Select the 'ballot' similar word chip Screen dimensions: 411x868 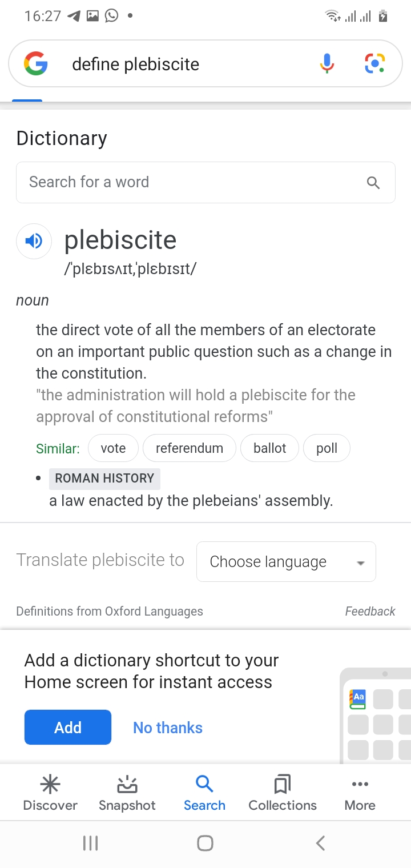click(x=269, y=448)
